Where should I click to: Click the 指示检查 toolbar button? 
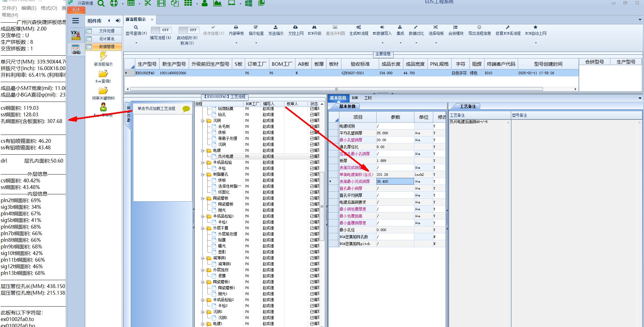[x=256, y=30]
